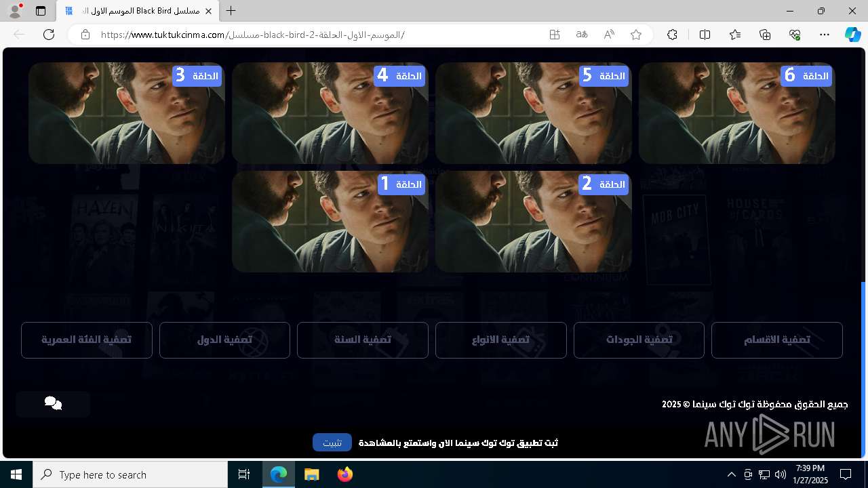
Task: Open the Extensions puzzle icon
Action: 672,35
